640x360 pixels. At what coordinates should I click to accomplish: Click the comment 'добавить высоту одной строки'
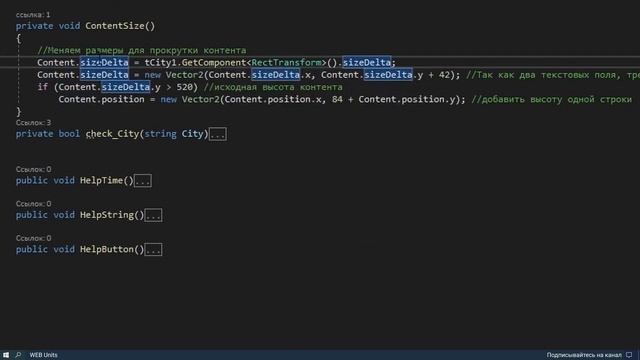(x=551, y=100)
